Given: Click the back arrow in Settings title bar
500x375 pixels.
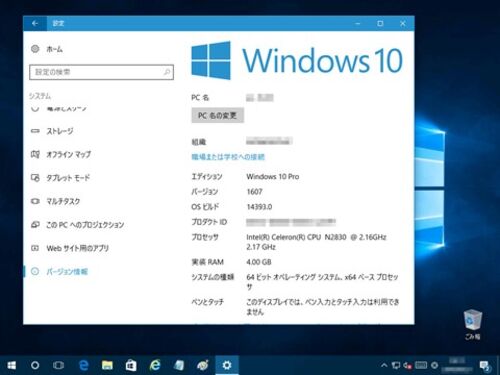Looking at the screenshot, I should click(x=35, y=23).
